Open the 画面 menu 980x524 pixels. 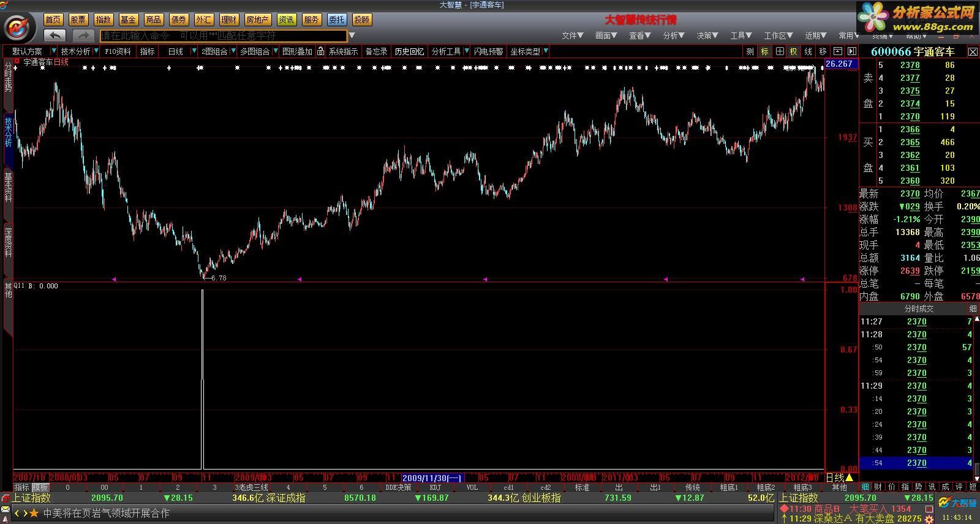606,36
